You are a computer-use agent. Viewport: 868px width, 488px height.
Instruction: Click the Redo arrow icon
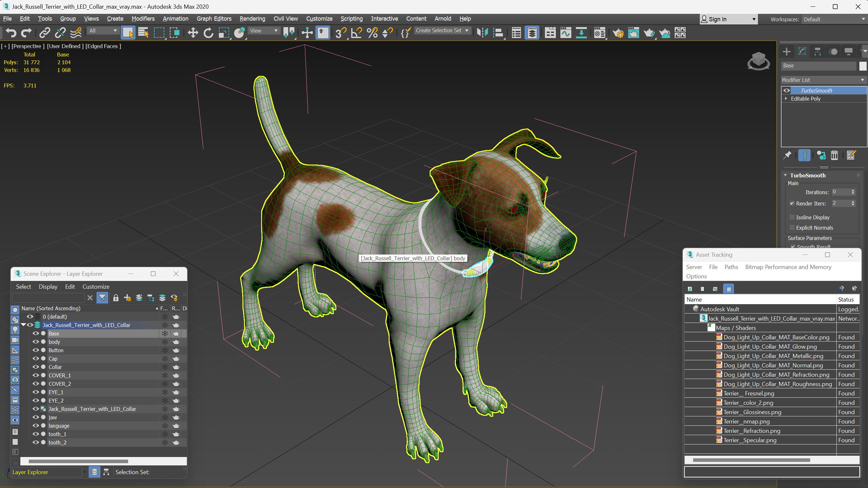26,33
